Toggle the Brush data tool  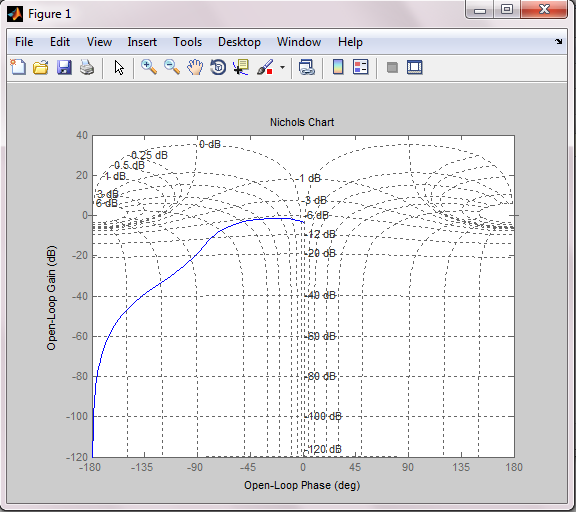[x=264, y=67]
